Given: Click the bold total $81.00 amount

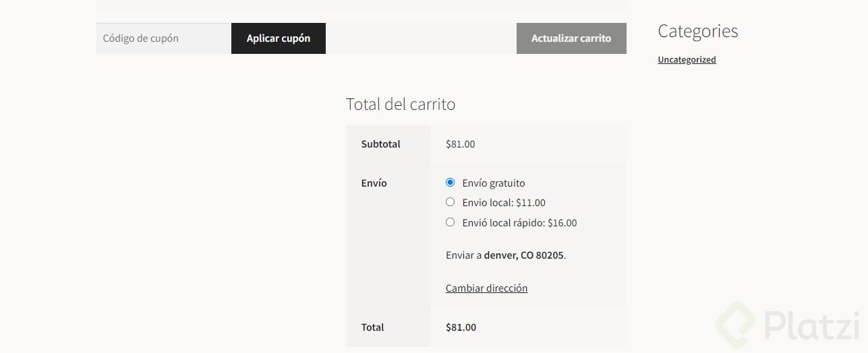Looking at the screenshot, I should [x=461, y=327].
